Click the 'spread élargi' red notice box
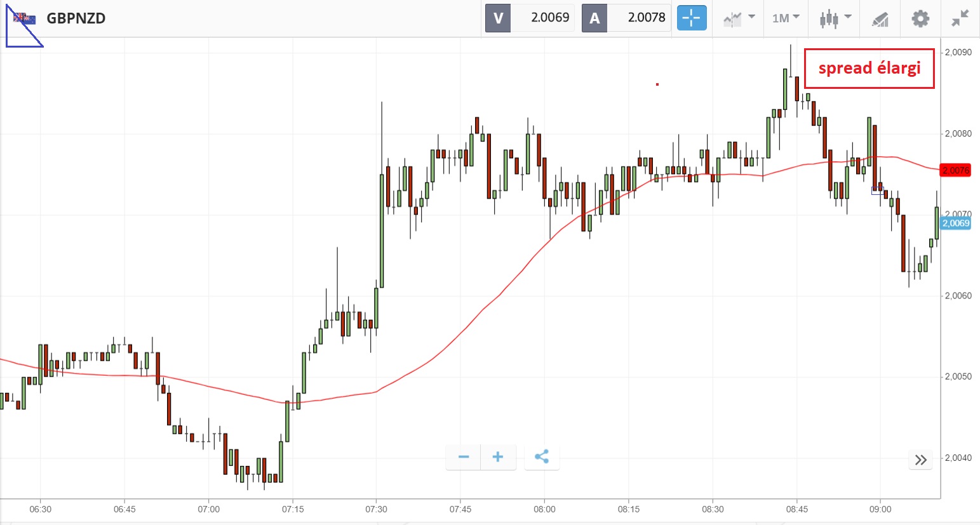Screen dimensions: 980x525 pyautogui.click(x=869, y=69)
